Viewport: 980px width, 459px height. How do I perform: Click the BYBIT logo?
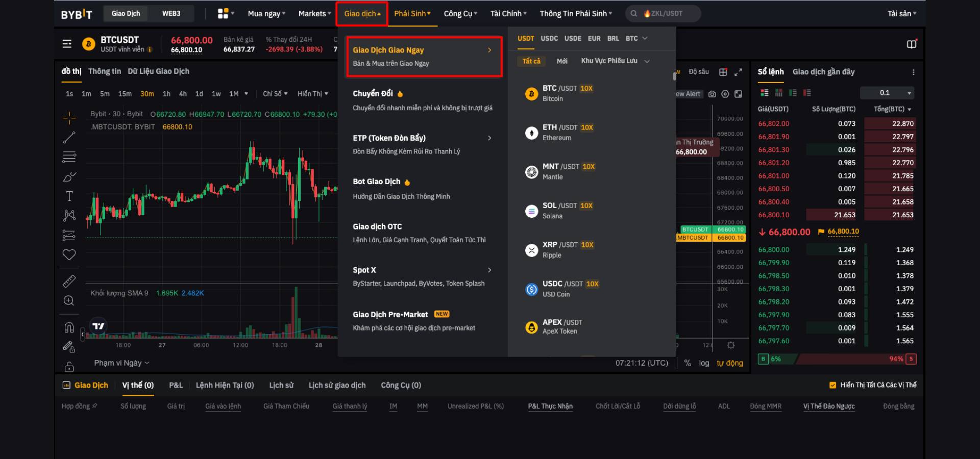77,14
